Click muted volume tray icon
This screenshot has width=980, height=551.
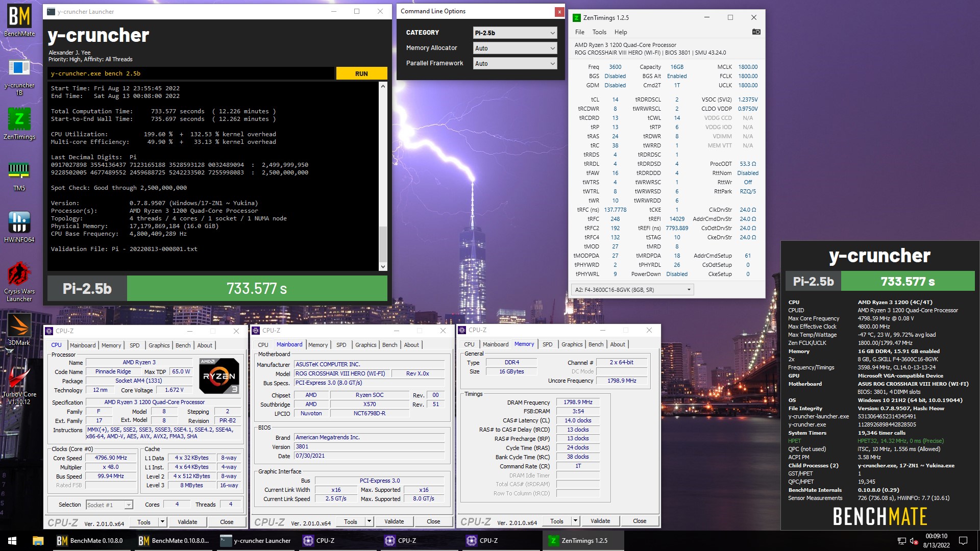click(914, 541)
